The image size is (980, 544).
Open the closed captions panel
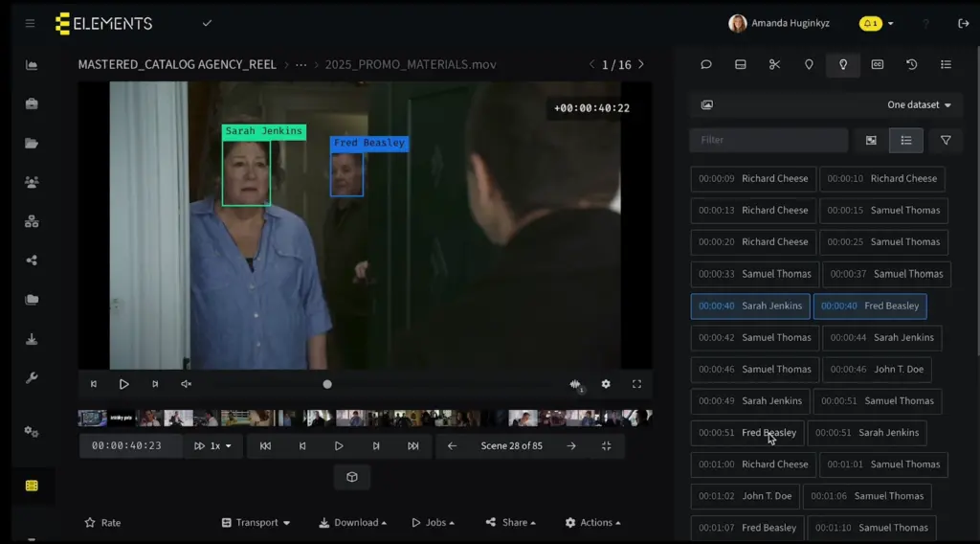point(877,65)
